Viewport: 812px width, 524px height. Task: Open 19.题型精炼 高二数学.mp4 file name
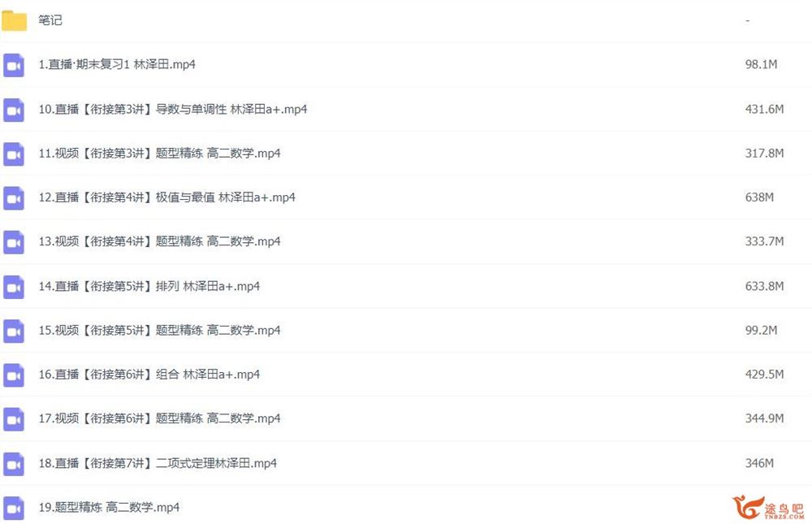pyautogui.click(x=109, y=508)
